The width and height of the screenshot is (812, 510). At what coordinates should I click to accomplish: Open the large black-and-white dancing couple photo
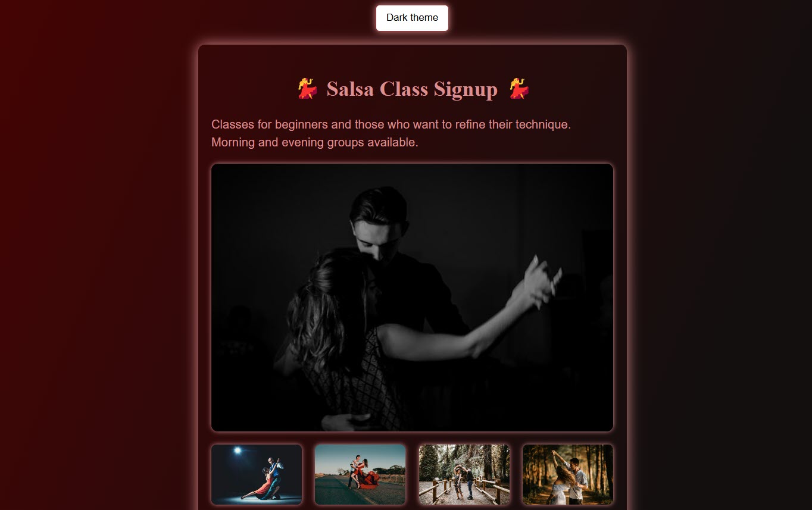pos(412,298)
